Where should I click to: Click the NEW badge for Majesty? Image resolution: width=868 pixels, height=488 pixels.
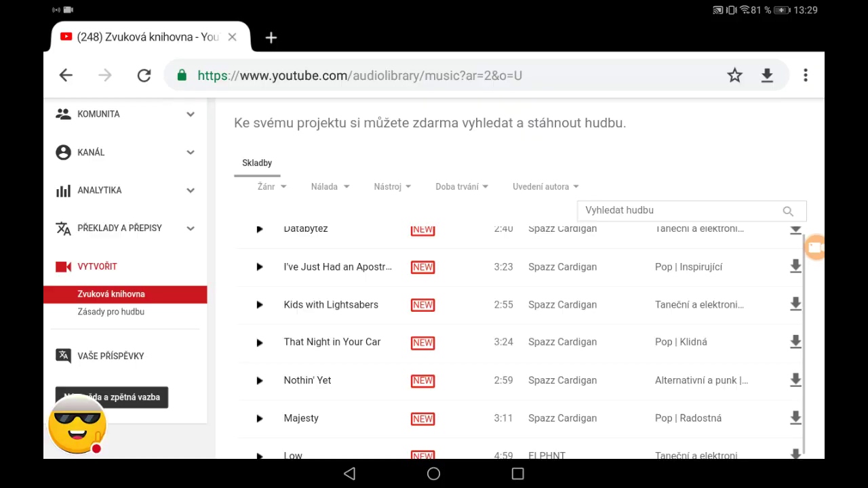422,419
